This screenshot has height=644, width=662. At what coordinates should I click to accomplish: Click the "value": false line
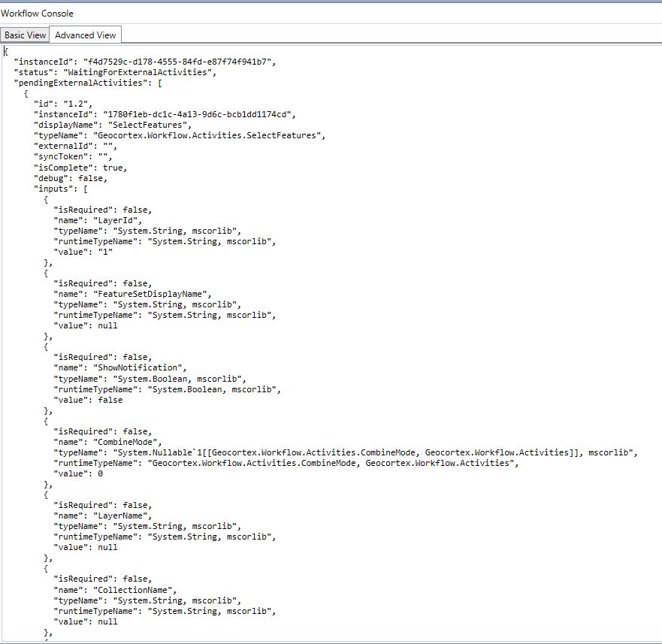click(88, 400)
